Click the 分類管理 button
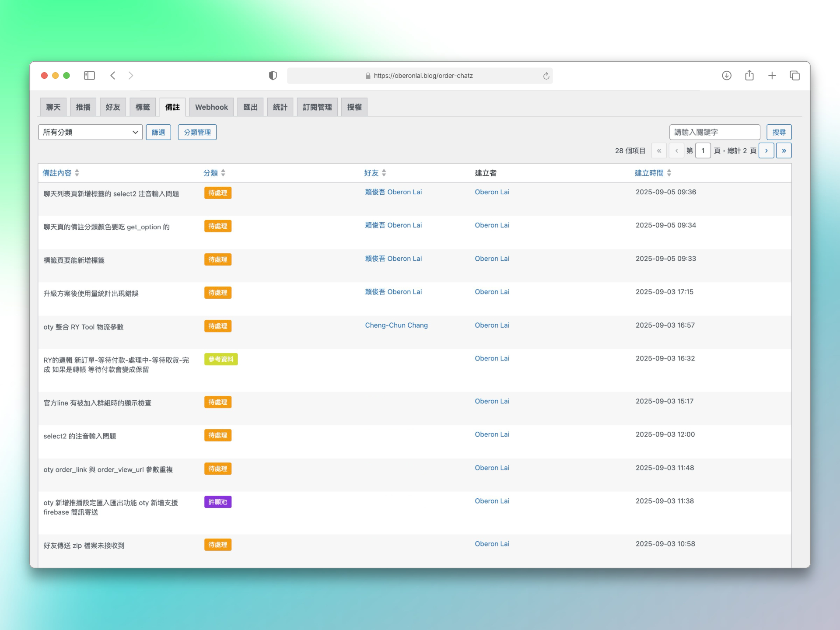 pos(197,132)
